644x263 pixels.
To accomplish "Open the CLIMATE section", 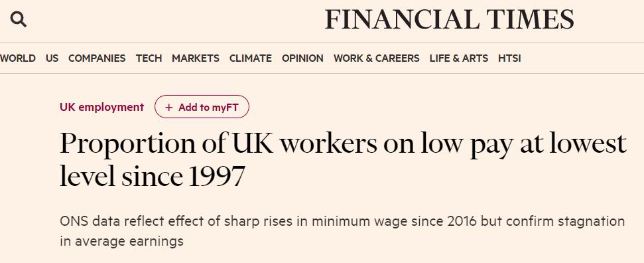I will click(251, 58).
